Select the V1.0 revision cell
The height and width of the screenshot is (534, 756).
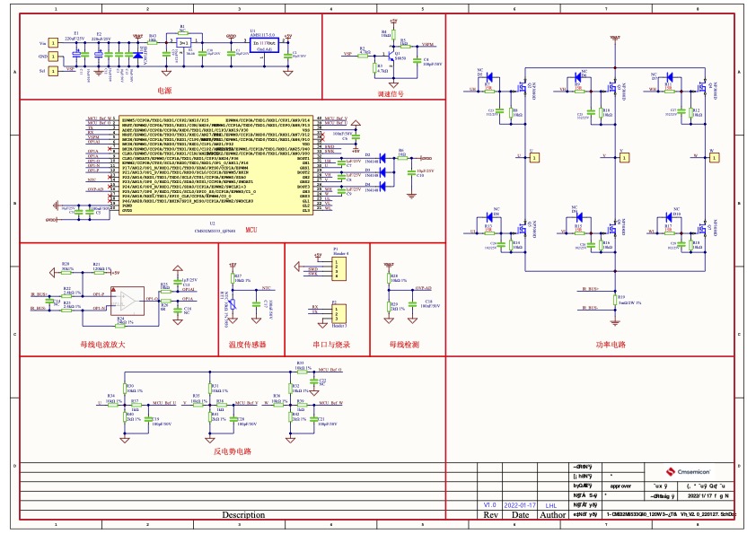coord(490,505)
